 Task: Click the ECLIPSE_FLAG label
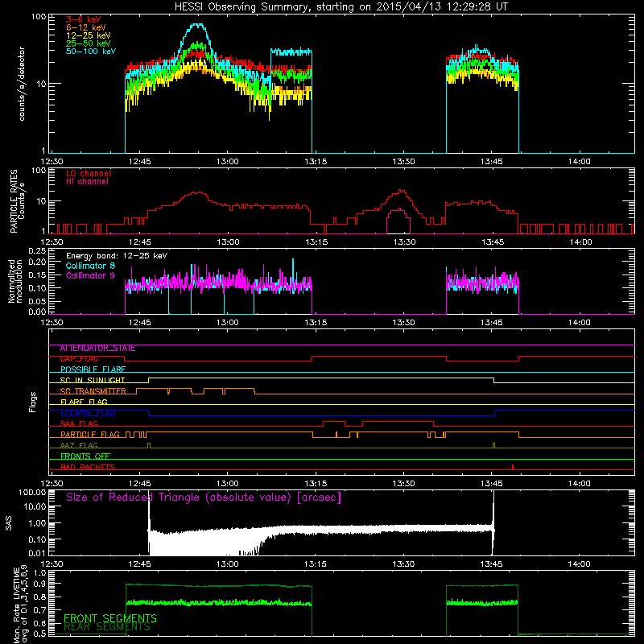click(88, 413)
